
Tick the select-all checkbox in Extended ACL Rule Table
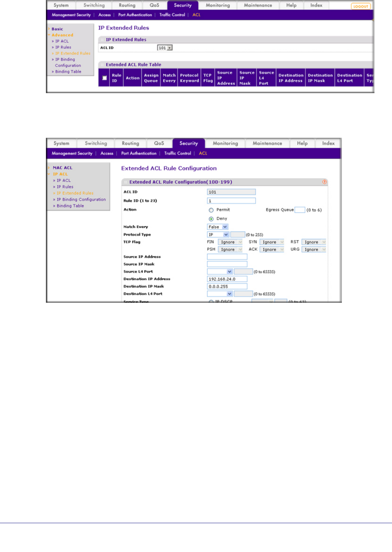104,78
